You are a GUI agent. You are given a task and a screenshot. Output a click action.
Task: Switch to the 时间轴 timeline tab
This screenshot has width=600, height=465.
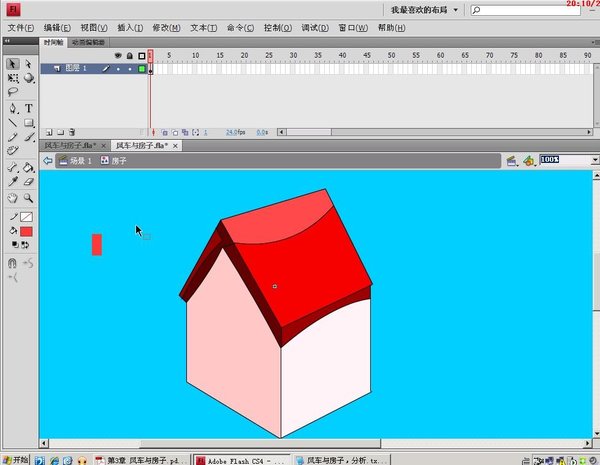54,42
